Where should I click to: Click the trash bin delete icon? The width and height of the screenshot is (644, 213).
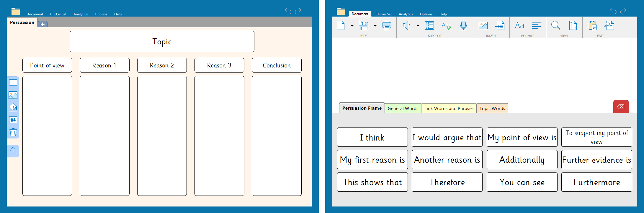click(13, 132)
